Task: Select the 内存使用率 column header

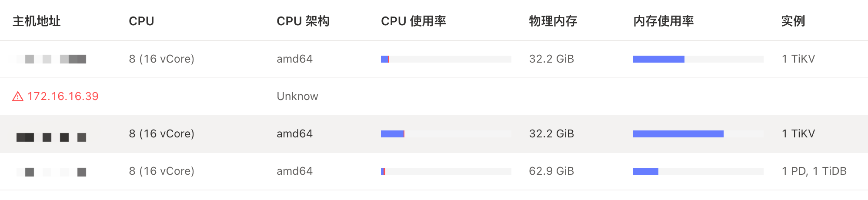Action: (x=663, y=21)
